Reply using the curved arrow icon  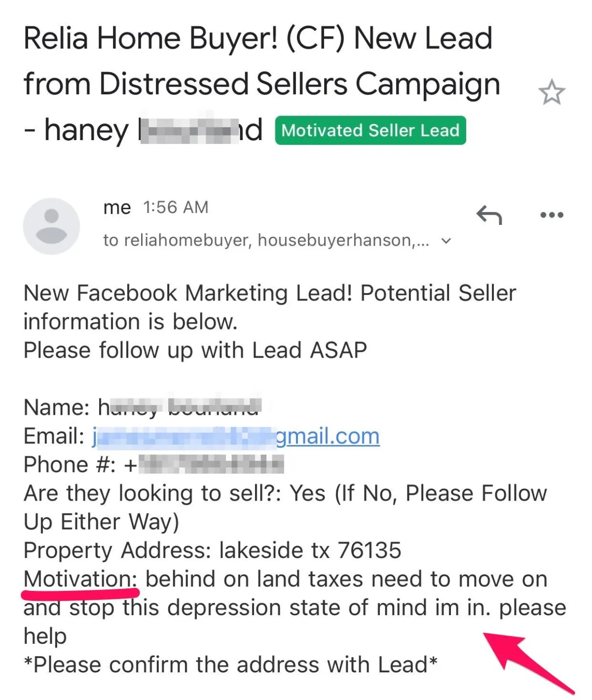point(489,215)
